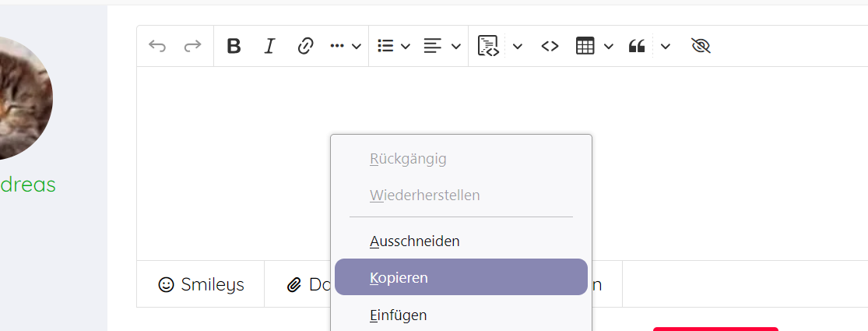This screenshot has height=331, width=868.
Task: Insert a blockquote with quote icon
Action: (x=637, y=46)
